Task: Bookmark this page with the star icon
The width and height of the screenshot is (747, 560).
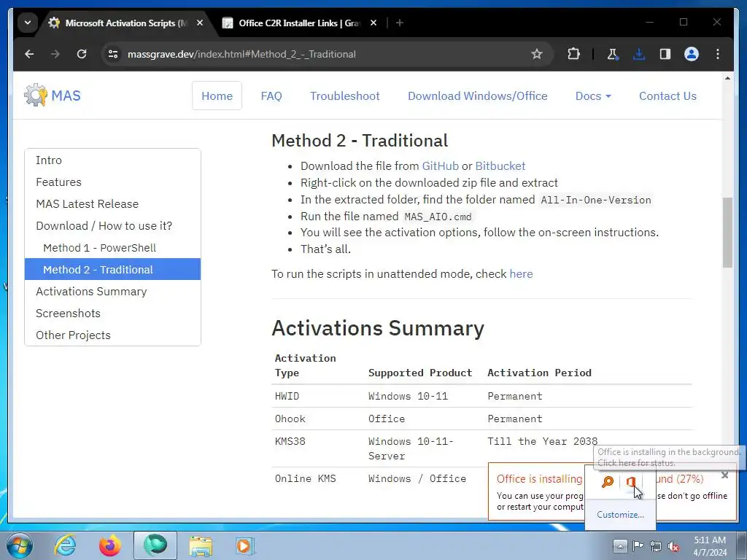Action: tap(536, 54)
